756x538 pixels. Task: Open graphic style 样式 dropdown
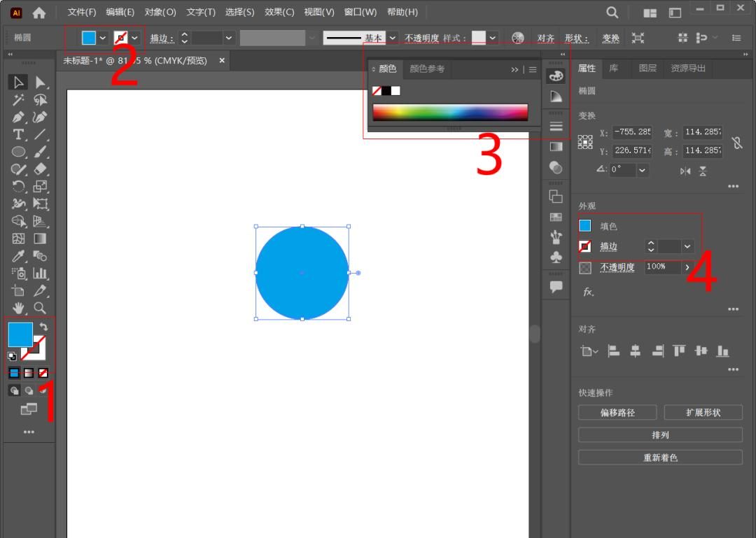[492, 38]
